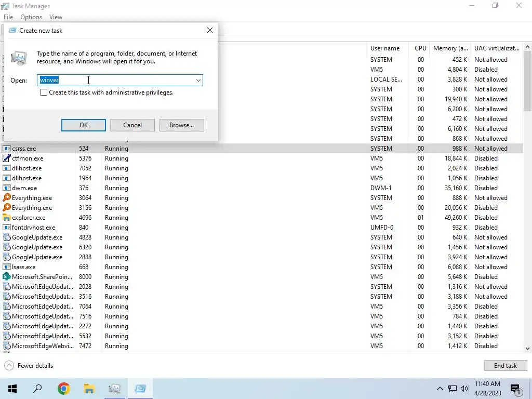Image resolution: width=532 pixels, height=399 pixels.
Task: Click the dllhost.exe icon with PID 1964
Action: pyautogui.click(x=6, y=178)
